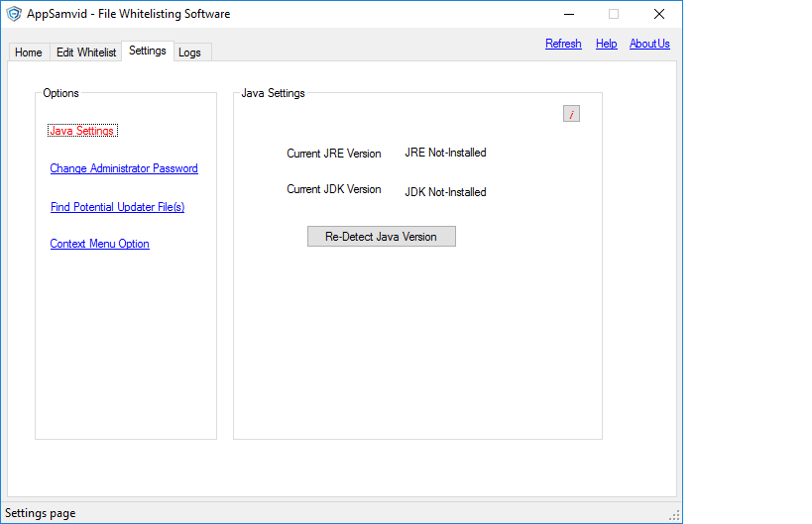Click the window resize grip in status bar

(x=674, y=515)
